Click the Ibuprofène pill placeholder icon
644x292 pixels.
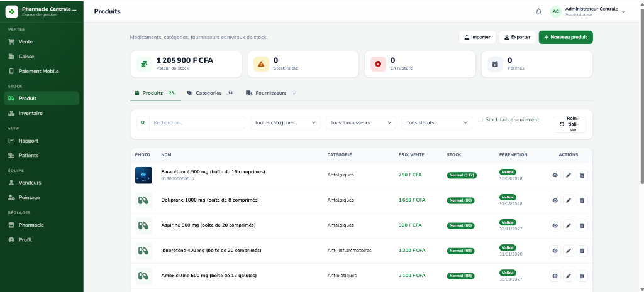(x=144, y=251)
